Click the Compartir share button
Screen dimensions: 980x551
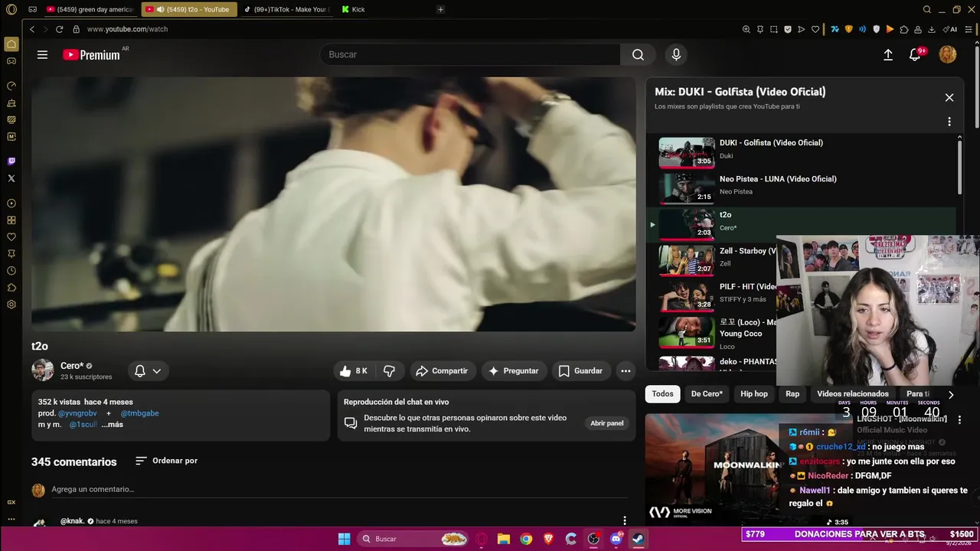(x=442, y=371)
